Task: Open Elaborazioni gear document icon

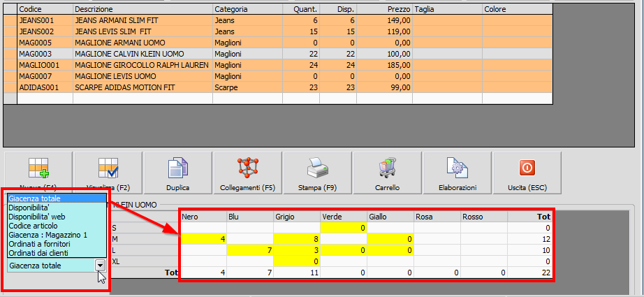Action: pos(457,173)
